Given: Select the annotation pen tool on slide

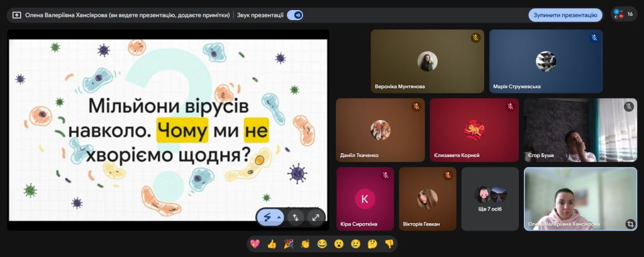Looking at the screenshot, I should pyautogui.click(x=267, y=217).
